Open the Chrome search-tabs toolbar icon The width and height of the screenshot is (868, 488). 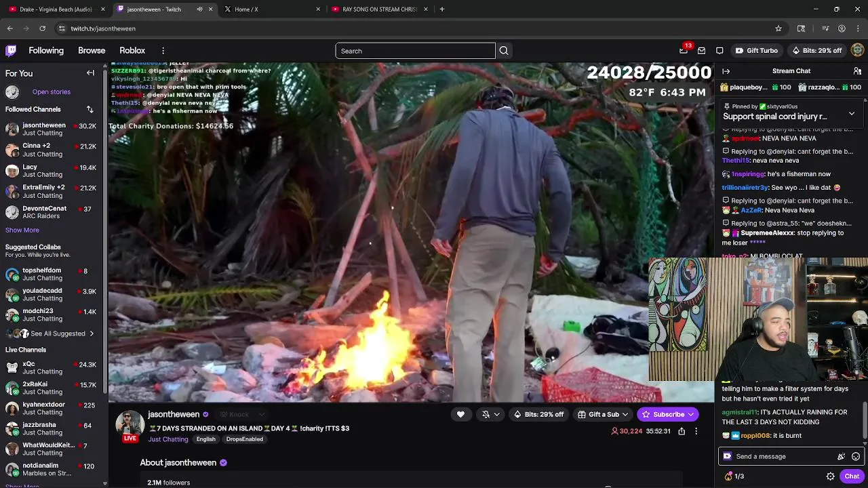[x=801, y=28]
